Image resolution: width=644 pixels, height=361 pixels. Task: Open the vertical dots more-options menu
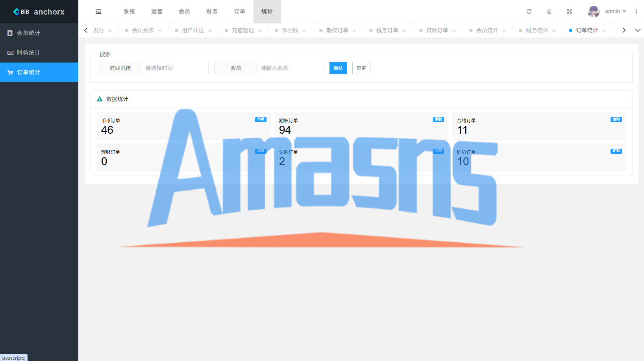(636, 11)
